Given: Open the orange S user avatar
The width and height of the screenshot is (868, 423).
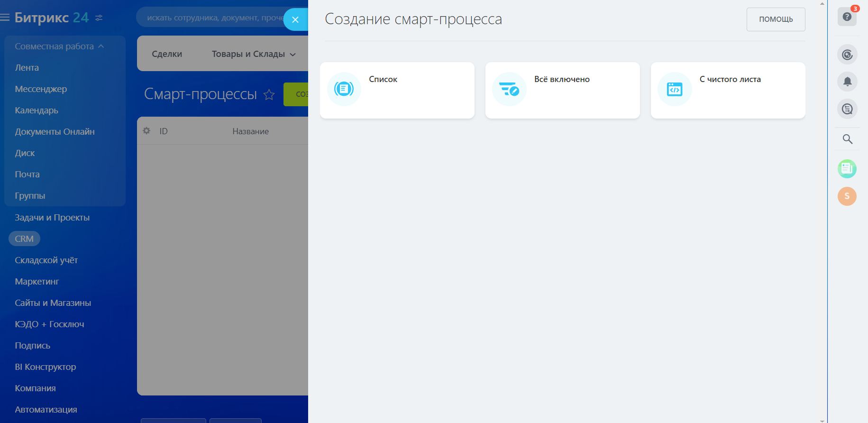Looking at the screenshot, I should point(847,196).
